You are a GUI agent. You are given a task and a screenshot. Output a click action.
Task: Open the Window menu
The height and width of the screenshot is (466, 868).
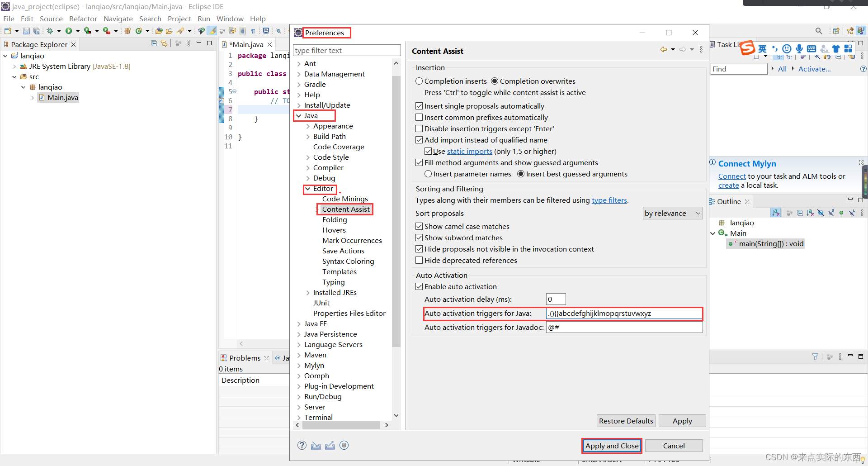point(230,19)
